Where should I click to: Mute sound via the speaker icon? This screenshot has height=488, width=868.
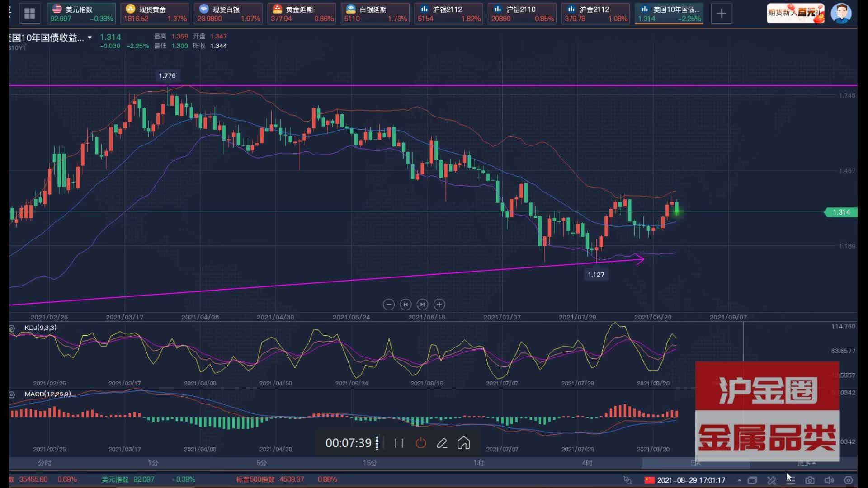pyautogui.click(x=829, y=481)
